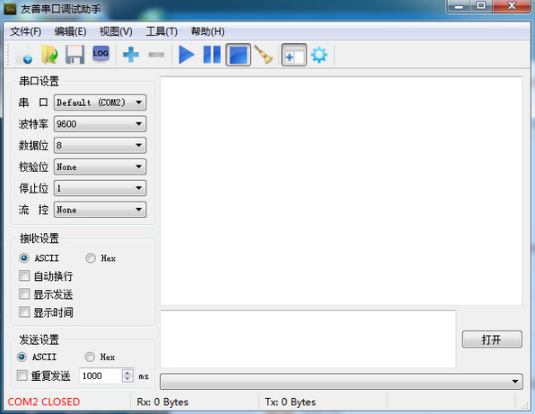Enable the 自动换行 checkbox
The image size is (535, 414).
[x=24, y=276]
